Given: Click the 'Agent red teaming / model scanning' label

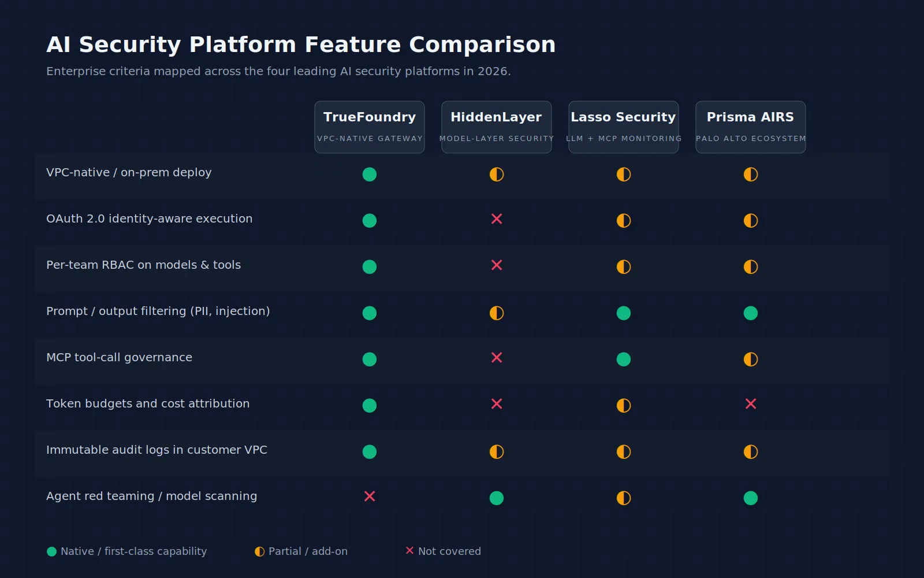Looking at the screenshot, I should click(x=151, y=496).
